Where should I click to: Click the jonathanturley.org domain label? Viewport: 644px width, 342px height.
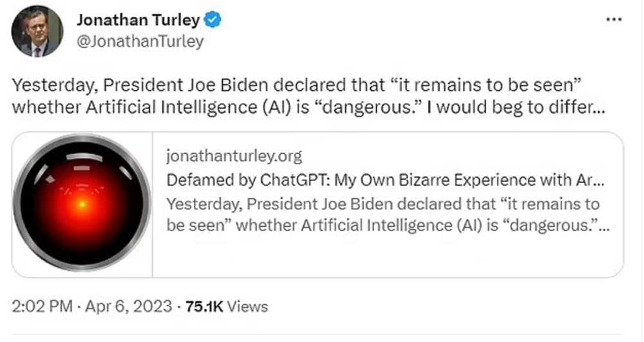[x=234, y=155]
